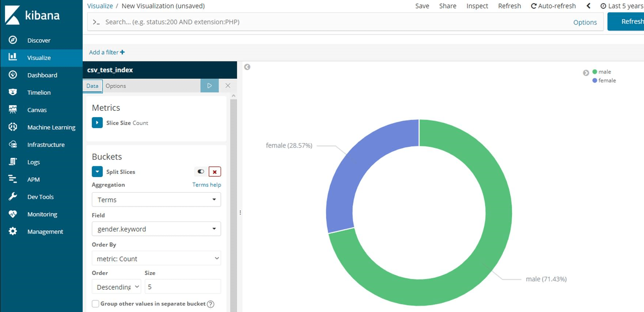Screen dimensions: 644x312
Task: Click the editor panel scrollbar
Action: 234,205
